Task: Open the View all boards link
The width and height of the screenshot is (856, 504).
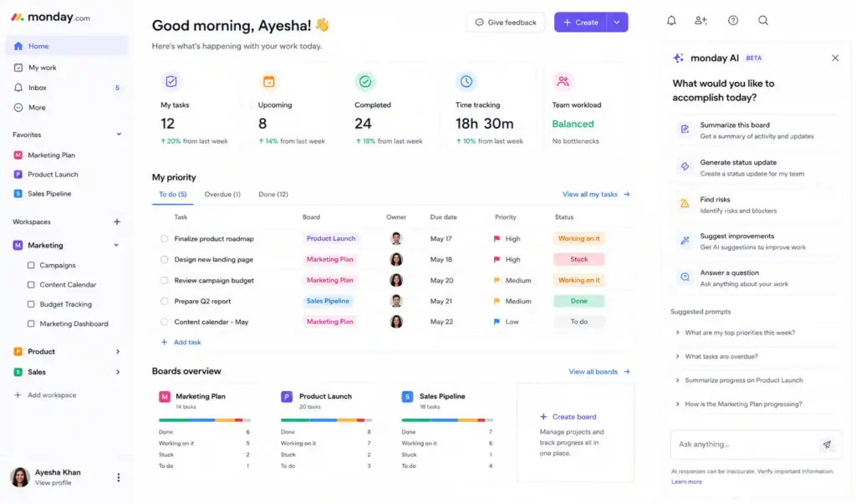Action: tap(599, 372)
